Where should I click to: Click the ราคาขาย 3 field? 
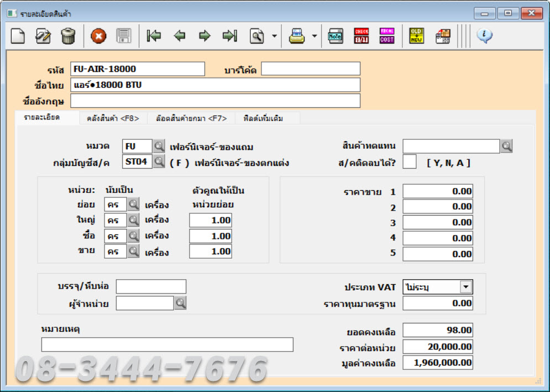click(438, 222)
